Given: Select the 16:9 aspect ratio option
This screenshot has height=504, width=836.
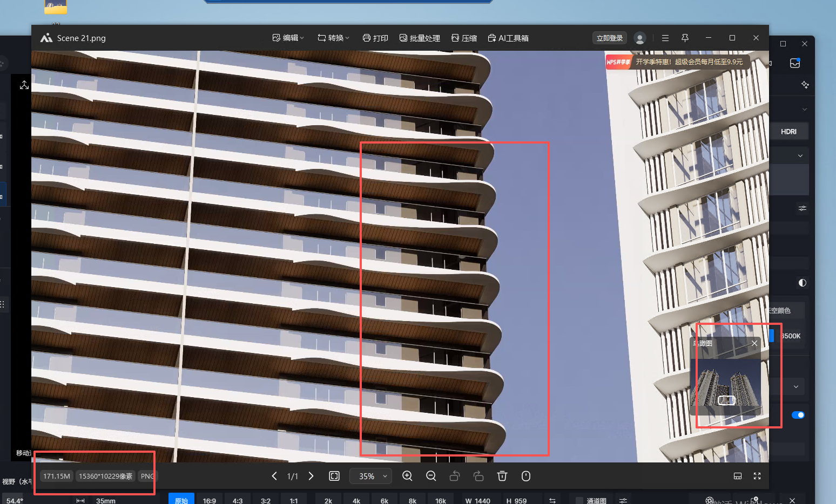Looking at the screenshot, I should tap(210, 500).
